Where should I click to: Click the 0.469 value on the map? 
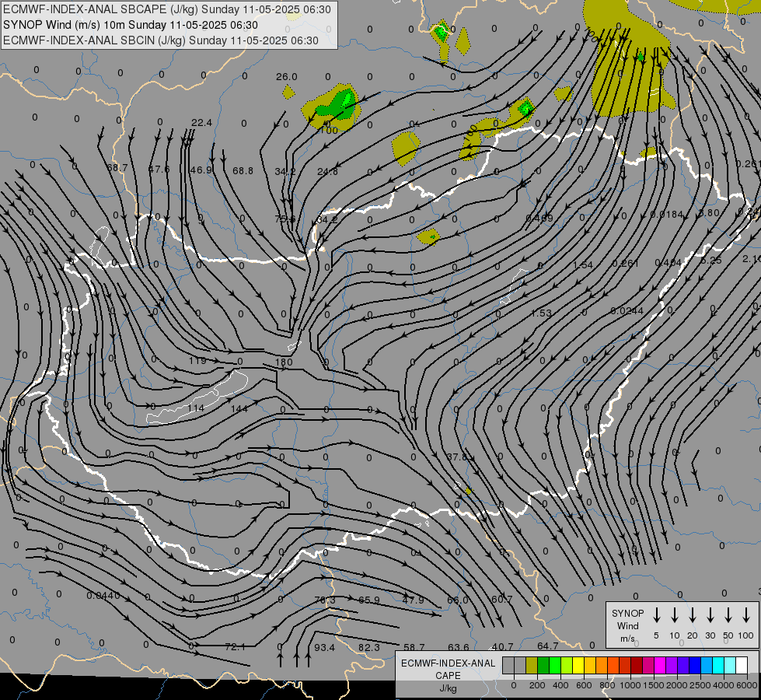[539, 218]
